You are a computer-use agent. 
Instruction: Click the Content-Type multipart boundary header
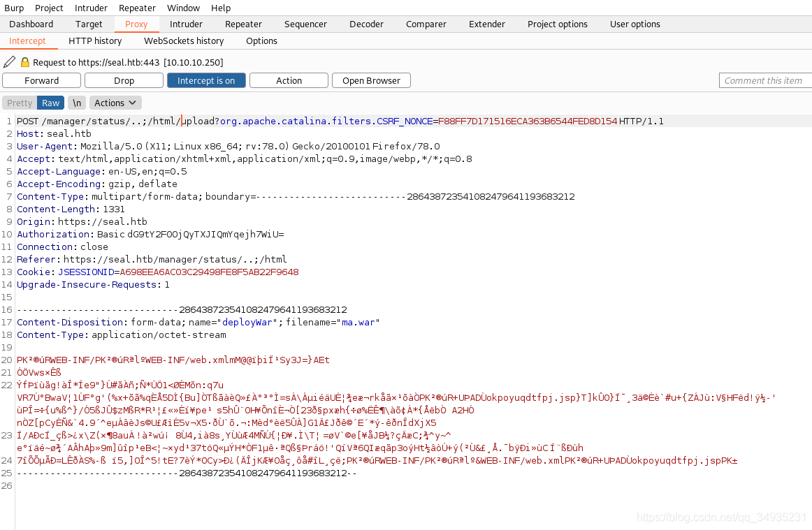[296, 196]
